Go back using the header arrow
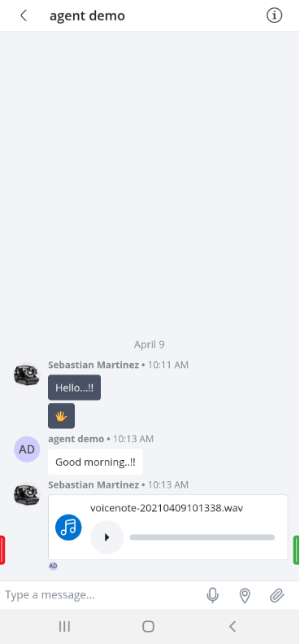 click(x=24, y=15)
